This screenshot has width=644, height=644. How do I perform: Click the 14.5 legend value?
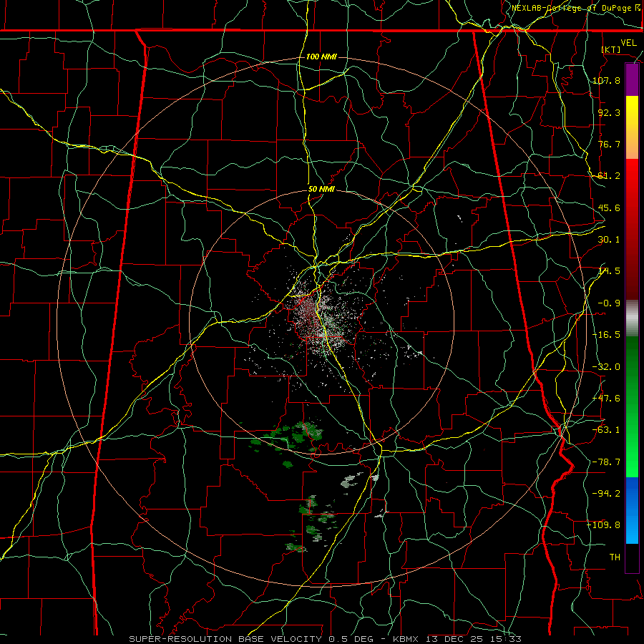coord(609,271)
